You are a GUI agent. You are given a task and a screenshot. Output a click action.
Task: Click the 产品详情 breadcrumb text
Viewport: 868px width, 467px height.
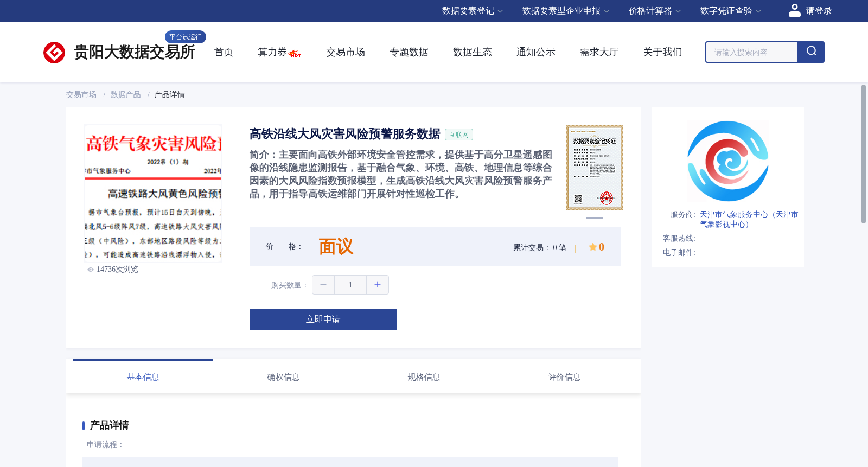tap(169, 95)
